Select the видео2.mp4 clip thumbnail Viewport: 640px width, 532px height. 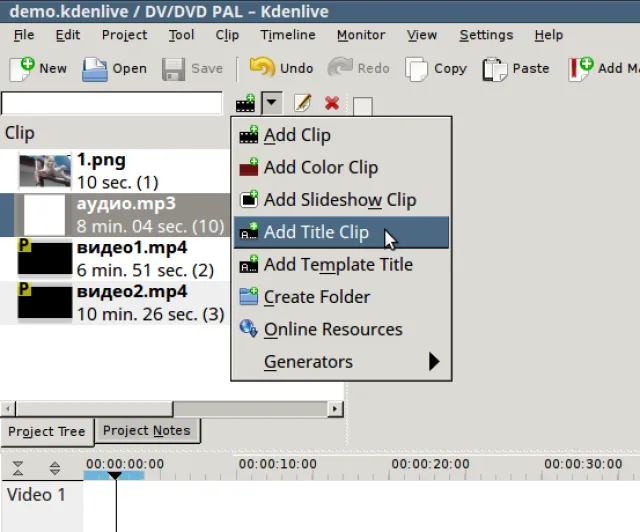point(45,303)
